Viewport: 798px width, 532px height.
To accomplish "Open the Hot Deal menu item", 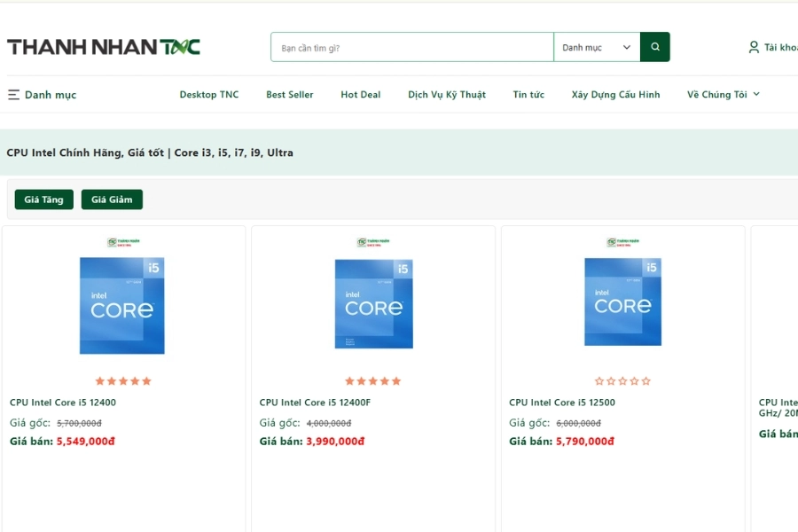I will [360, 94].
